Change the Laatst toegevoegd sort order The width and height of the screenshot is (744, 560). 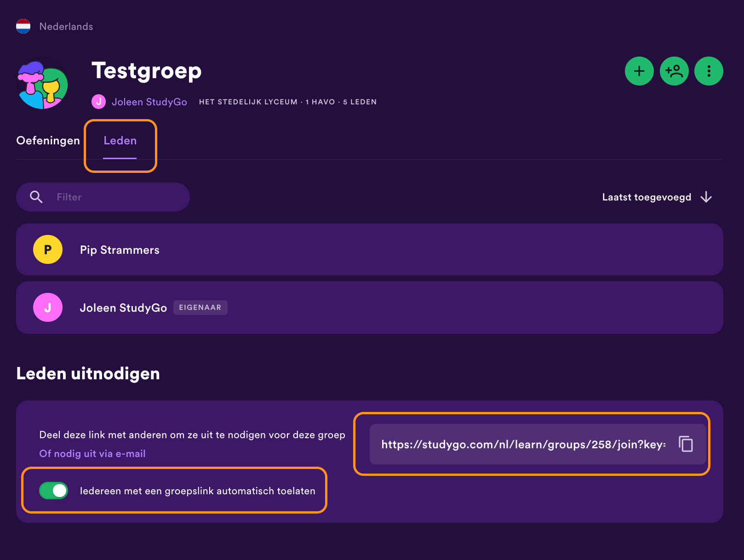646,197
